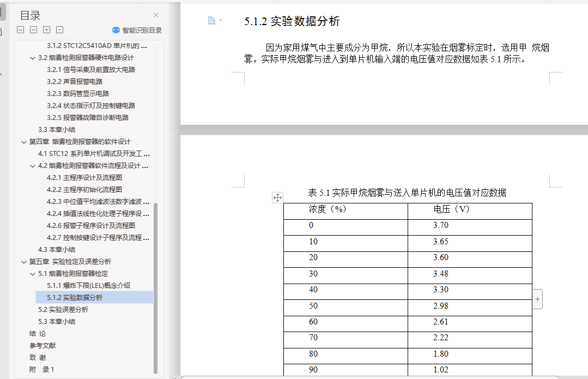
Task: Select 4.3 本章小结 in outline
Action: (57, 250)
